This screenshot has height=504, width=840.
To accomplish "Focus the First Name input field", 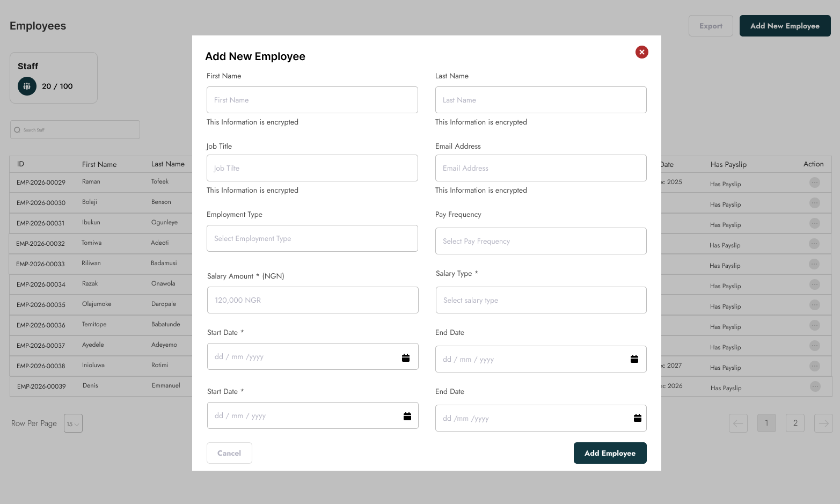I will pos(312,100).
